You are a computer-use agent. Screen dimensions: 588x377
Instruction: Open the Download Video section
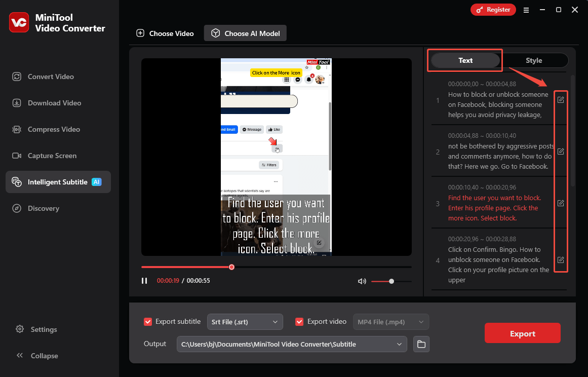pos(47,103)
